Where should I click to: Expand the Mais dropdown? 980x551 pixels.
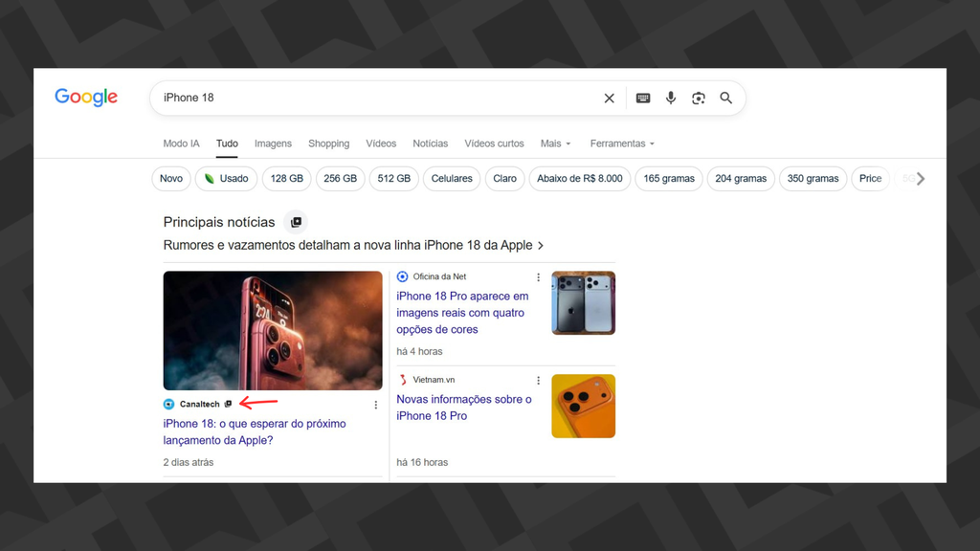pyautogui.click(x=556, y=143)
